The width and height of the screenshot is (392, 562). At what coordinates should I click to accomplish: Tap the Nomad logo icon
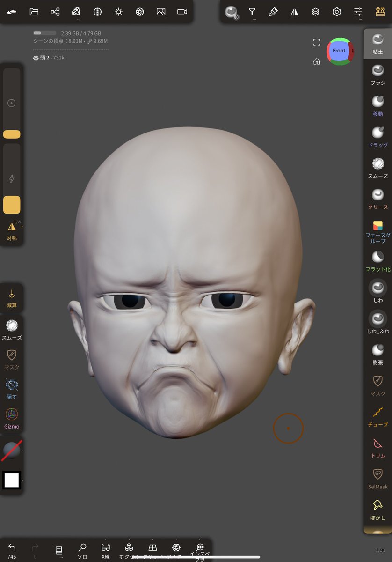(12, 12)
